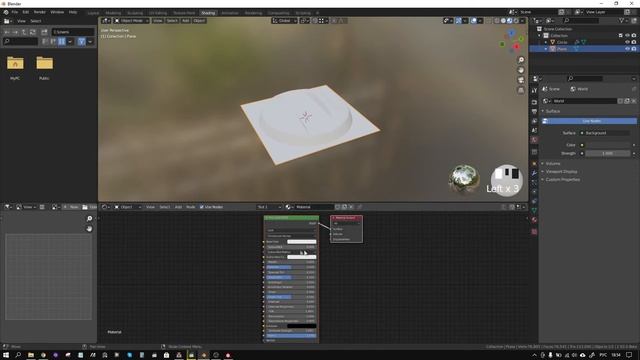The image size is (640, 360).
Task: Click pan hand in the image editor
Action: click(x=89, y=229)
